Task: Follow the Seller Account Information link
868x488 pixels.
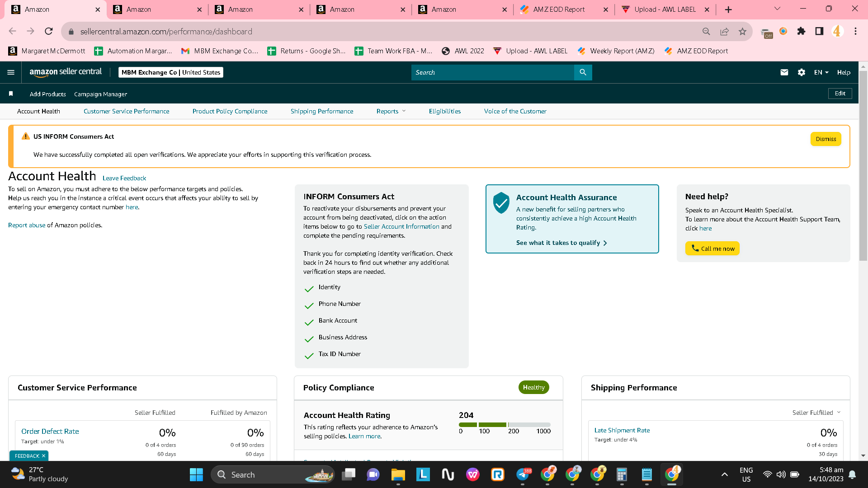Action: click(401, 226)
